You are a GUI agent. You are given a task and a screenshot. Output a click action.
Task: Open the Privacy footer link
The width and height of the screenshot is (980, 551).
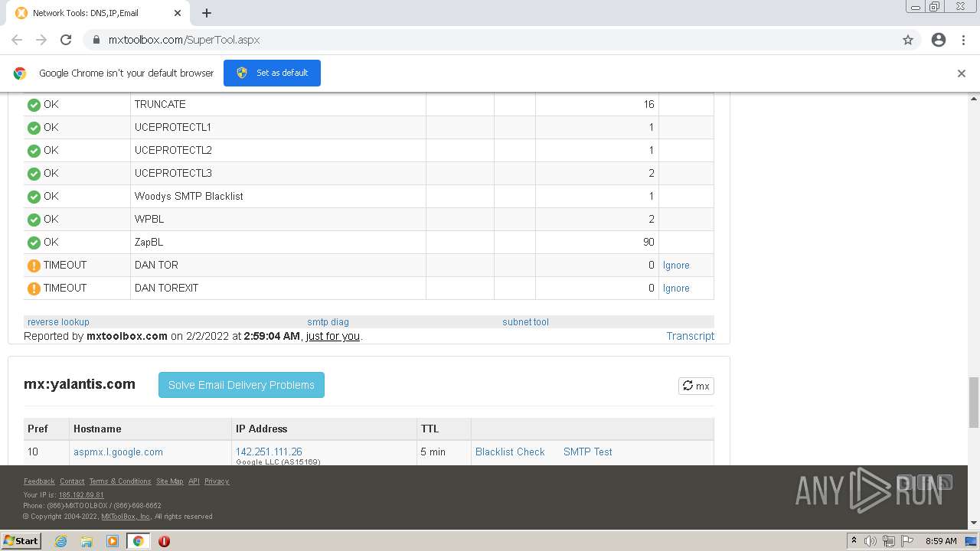[x=217, y=481]
